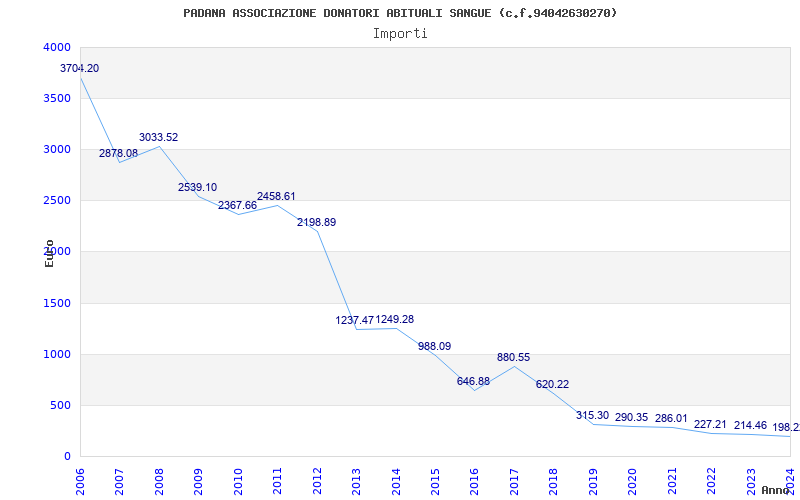Select the 988.09 data label
Screen dimensions: 800x500
click(x=435, y=346)
